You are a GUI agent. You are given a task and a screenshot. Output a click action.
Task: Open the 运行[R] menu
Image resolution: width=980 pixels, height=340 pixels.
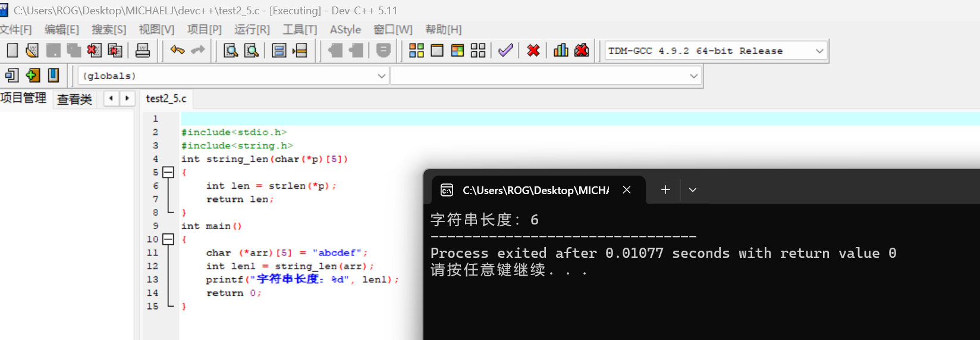point(252,30)
